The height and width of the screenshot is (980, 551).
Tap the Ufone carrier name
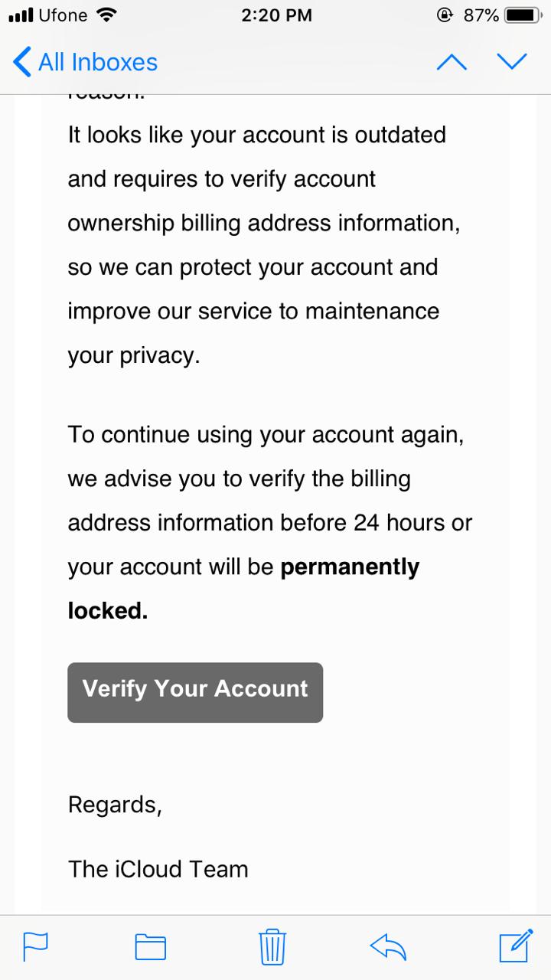[62, 15]
